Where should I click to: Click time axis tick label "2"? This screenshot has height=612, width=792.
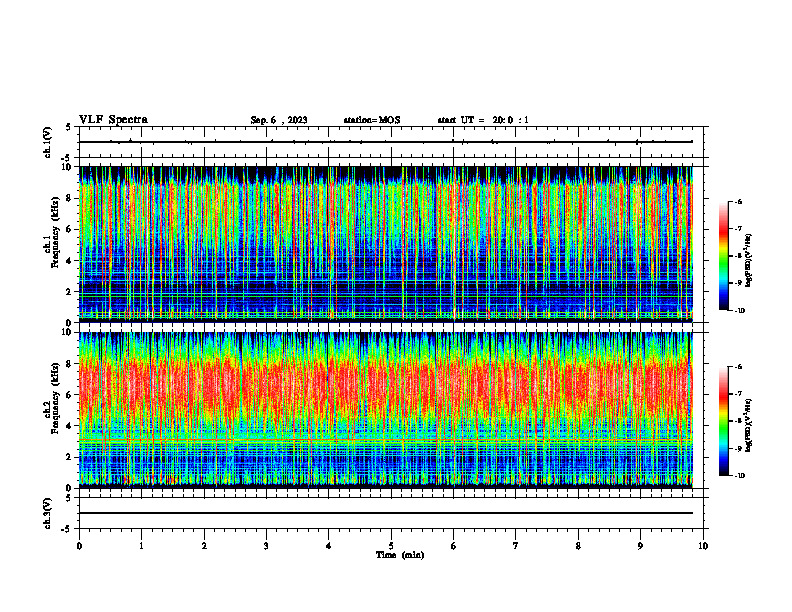coord(204,546)
